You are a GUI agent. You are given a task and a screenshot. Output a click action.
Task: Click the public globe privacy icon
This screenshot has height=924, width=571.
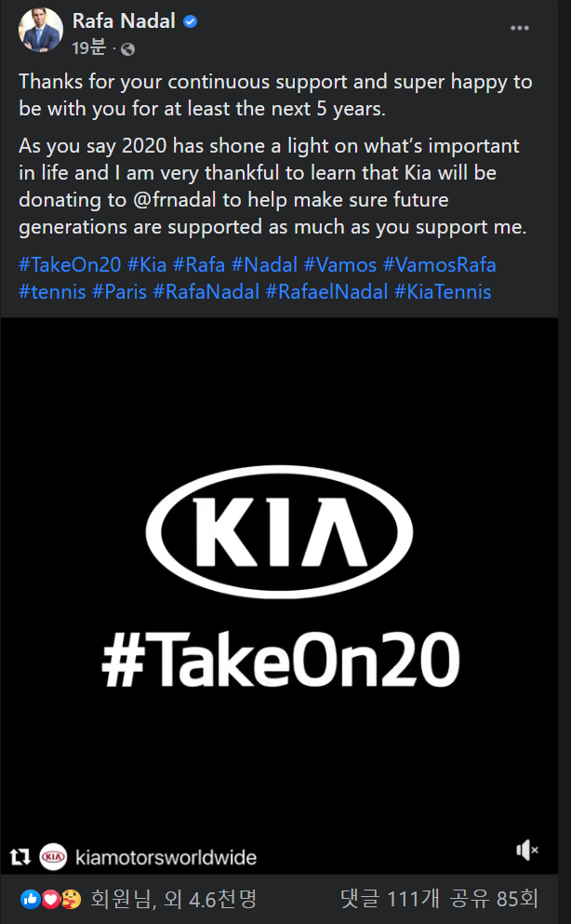tap(127, 49)
